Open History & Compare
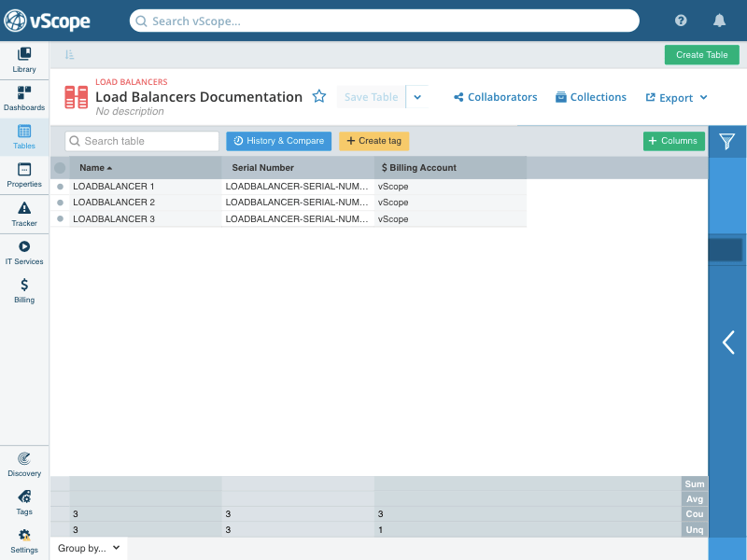 click(278, 141)
